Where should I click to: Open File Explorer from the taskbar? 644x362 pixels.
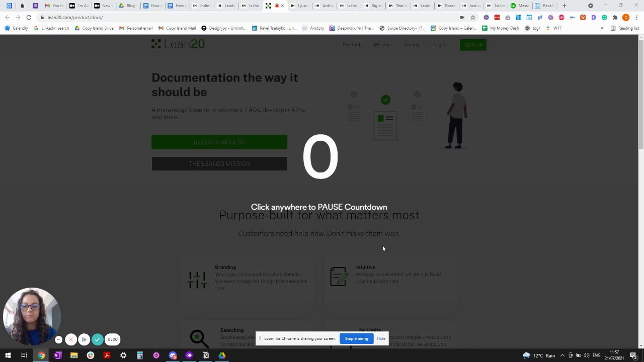[x=74, y=355]
